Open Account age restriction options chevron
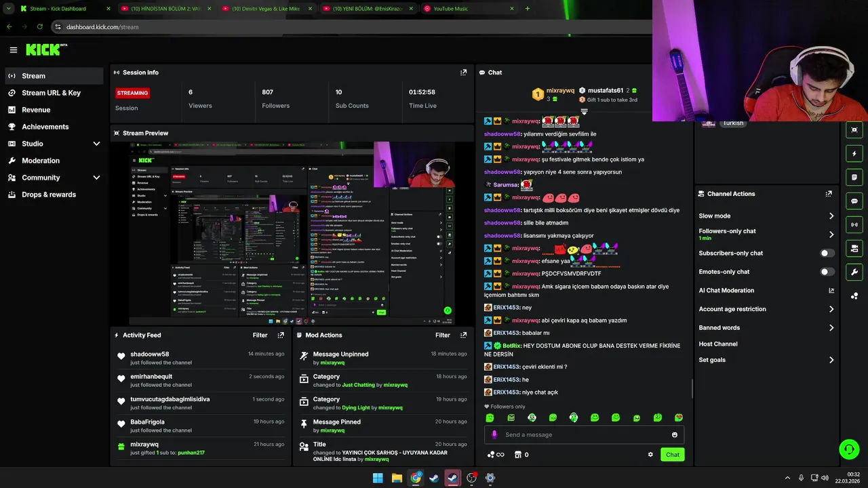The height and width of the screenshot is (488, 868). point(831,309)
